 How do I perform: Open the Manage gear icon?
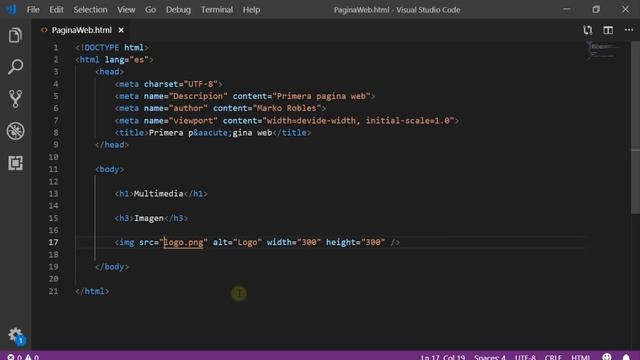(16, 335)
